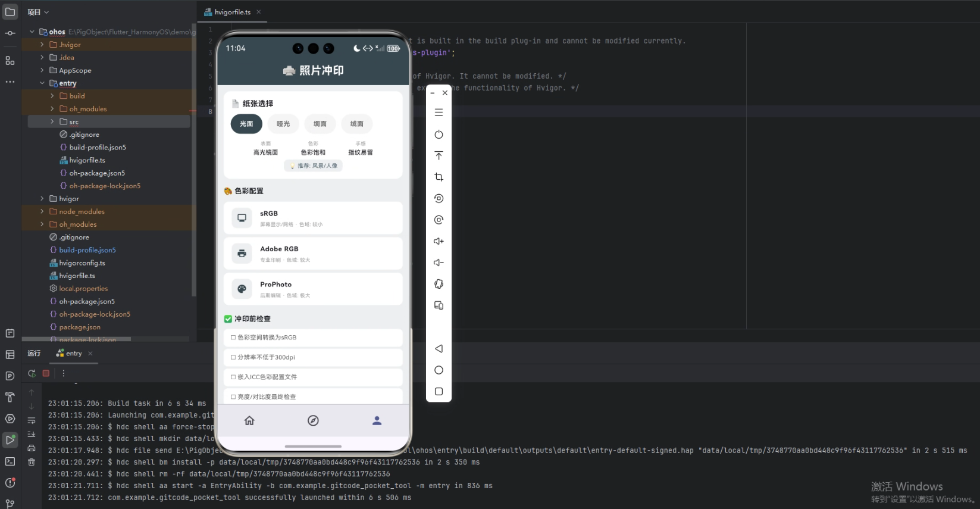Expand the hvigor folder

click(x=42, y=199)
